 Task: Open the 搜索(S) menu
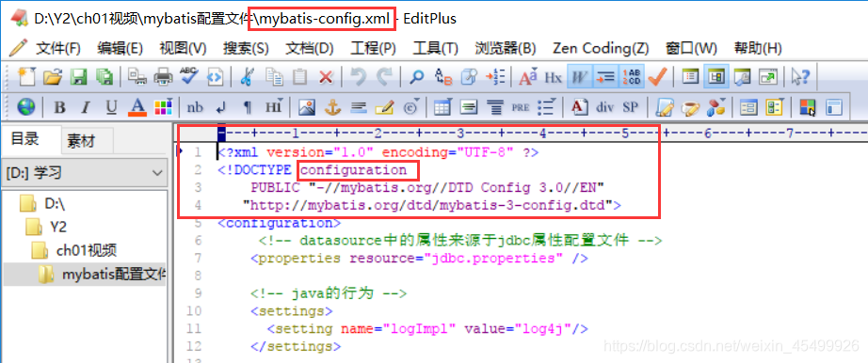[x=246, y=48]
